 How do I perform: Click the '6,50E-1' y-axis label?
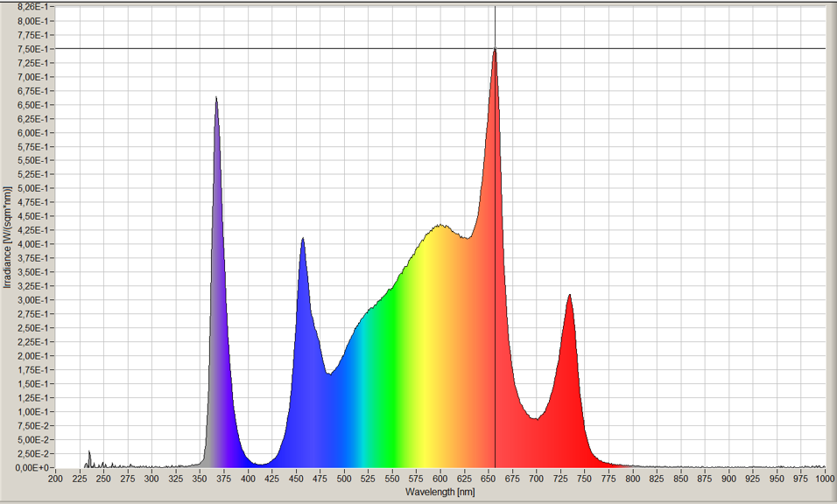[32, 104]
